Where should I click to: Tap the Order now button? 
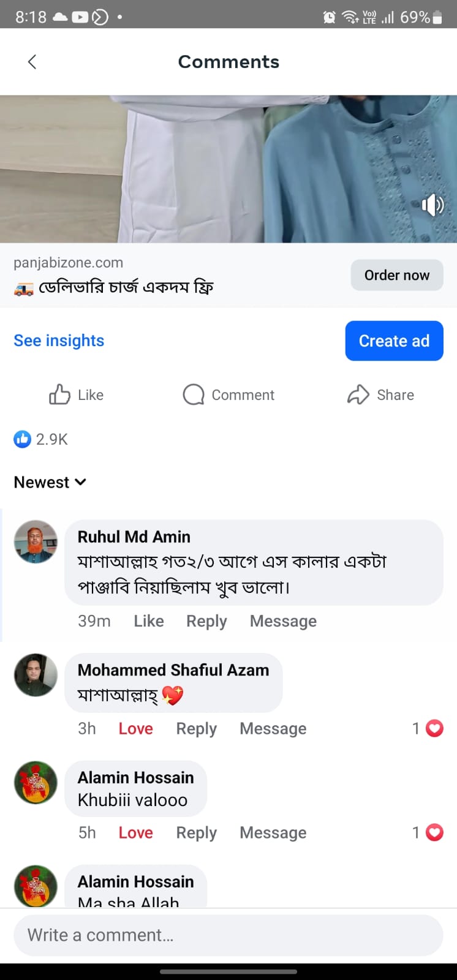pos(396,275)
